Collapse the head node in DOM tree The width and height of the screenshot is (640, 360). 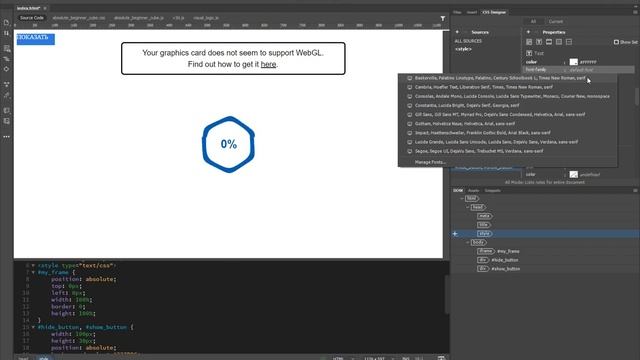(x=468, y=207)
